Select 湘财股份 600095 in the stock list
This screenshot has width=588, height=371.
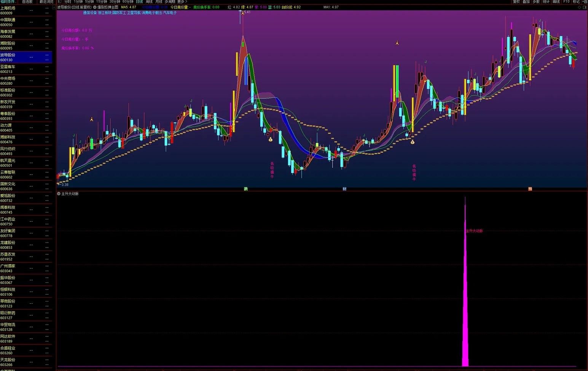[26, 46]
